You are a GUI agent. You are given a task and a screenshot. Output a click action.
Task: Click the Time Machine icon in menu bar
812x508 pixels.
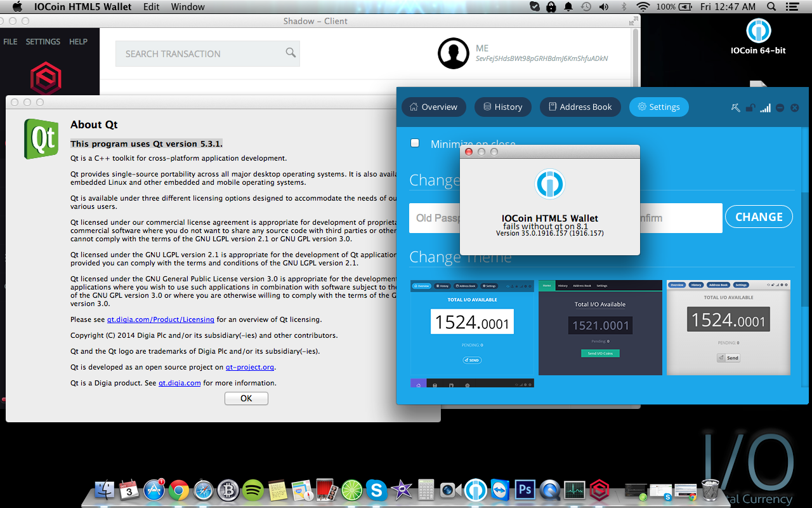tap(586, 7)
